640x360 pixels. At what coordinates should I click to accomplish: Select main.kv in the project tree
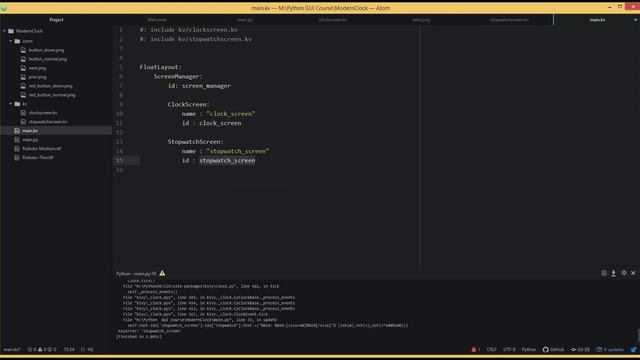tap(56, 131)
